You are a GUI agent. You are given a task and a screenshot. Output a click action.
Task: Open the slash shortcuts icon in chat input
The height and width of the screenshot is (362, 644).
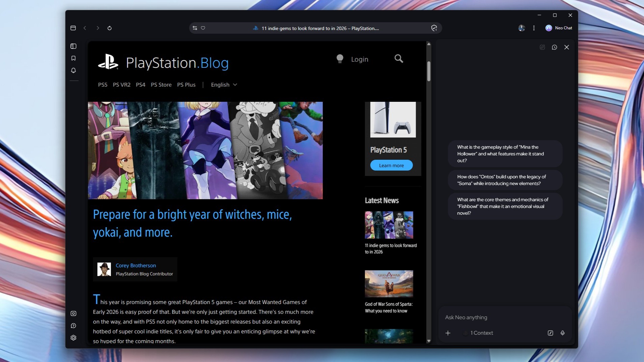point(550,333)
